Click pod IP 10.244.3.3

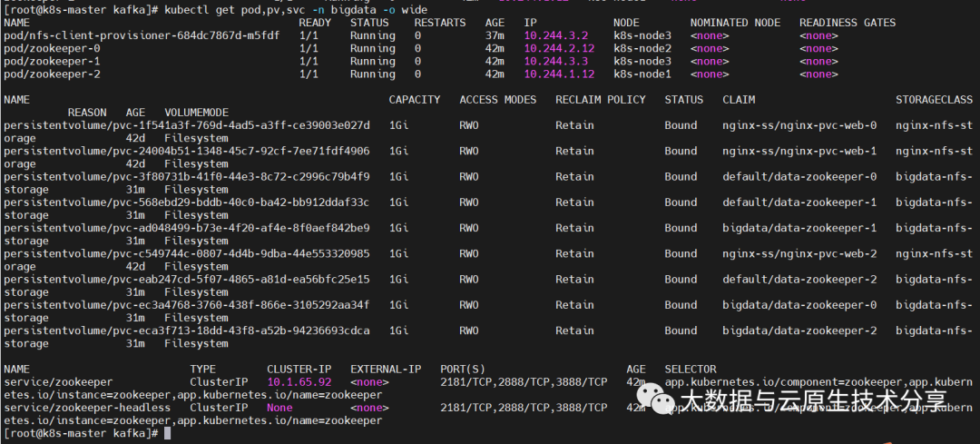coord(555,61)
